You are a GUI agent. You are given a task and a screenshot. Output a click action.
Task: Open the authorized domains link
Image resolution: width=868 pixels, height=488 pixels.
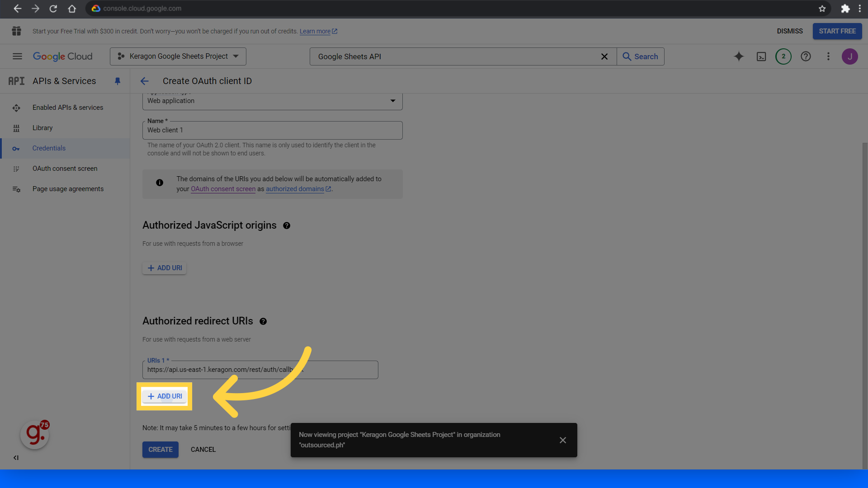coord(298,189)
